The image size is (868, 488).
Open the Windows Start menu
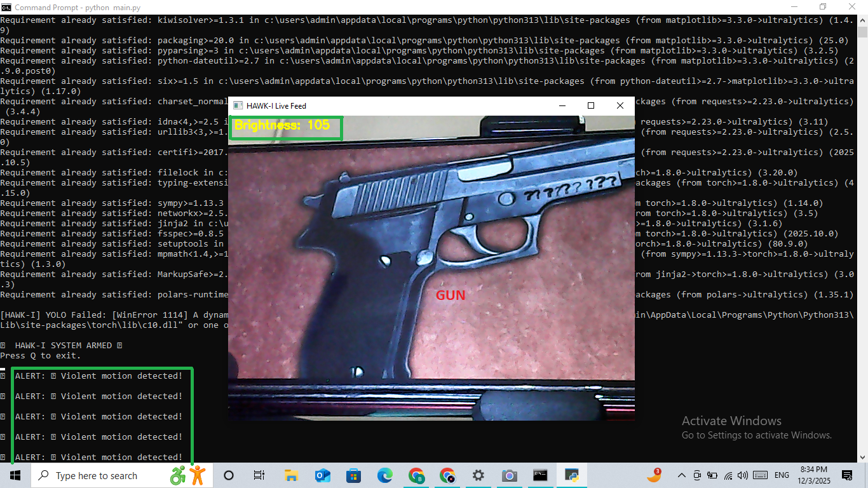[x=15, y=475]
